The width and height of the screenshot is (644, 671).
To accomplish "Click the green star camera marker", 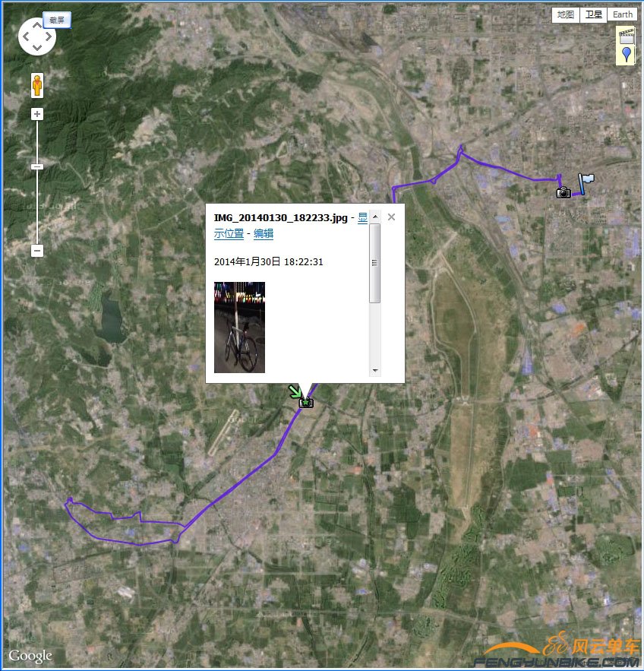I will (x=306, y=402).
